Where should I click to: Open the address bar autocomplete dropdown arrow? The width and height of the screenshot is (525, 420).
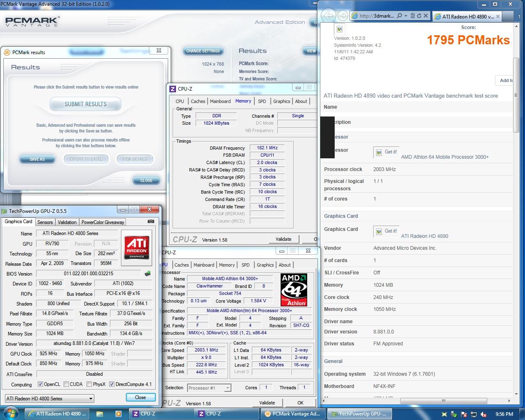point(406,16)
